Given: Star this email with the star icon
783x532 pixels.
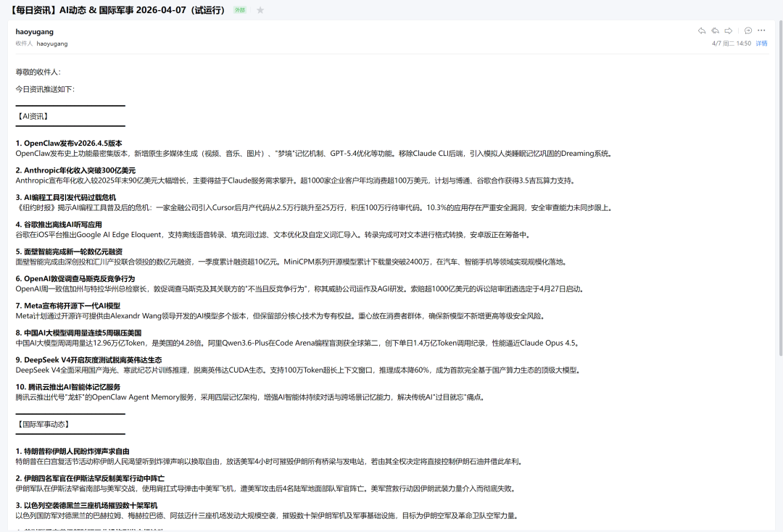Looking at the screenshot, I should point(260,10).
